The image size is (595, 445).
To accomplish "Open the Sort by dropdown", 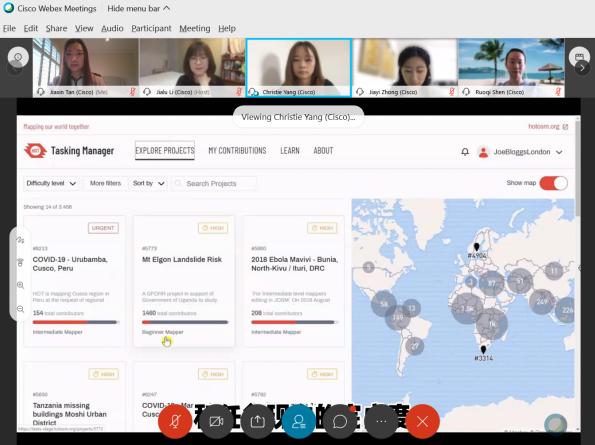I will tap(148, 183).
